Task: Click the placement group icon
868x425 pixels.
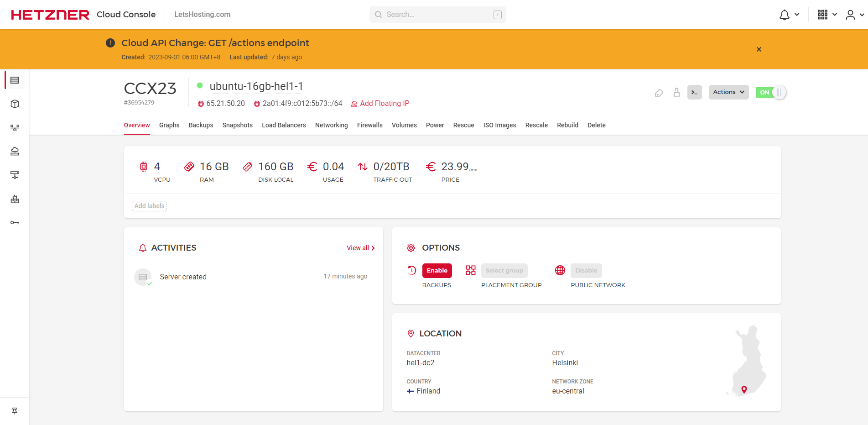Action: [x=471, y=270]
